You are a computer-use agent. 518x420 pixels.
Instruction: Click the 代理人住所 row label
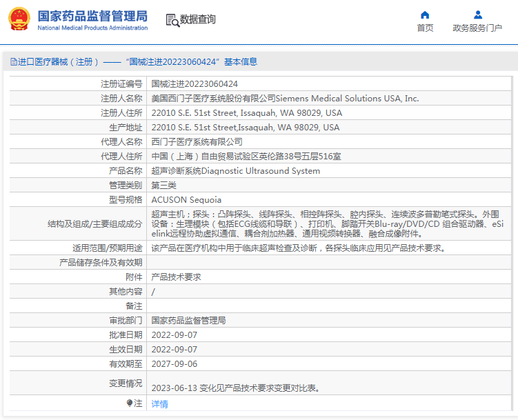pos(121,157)
